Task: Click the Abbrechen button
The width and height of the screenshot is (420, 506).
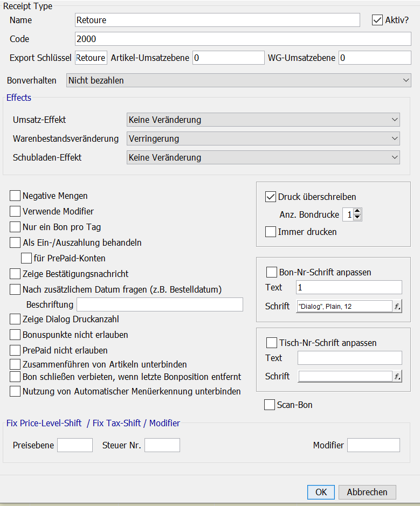Action: click(x=367, y=492)
